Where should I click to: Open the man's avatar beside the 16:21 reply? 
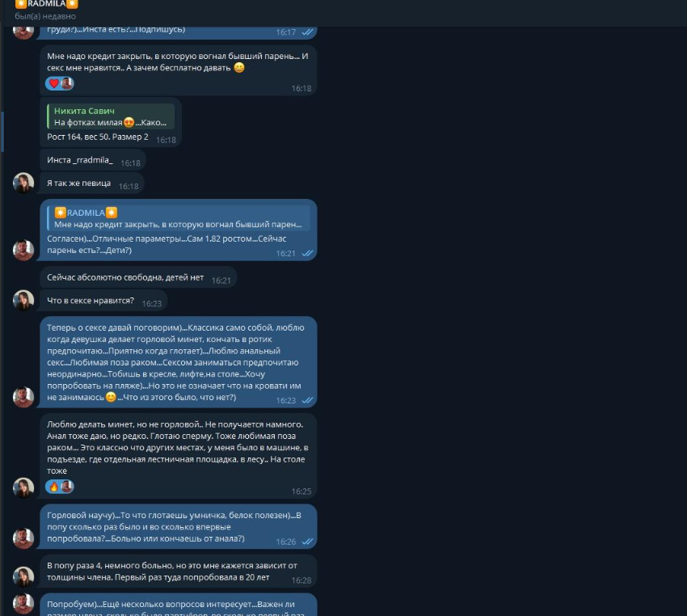pyautogui.click(x=23, y=250)
